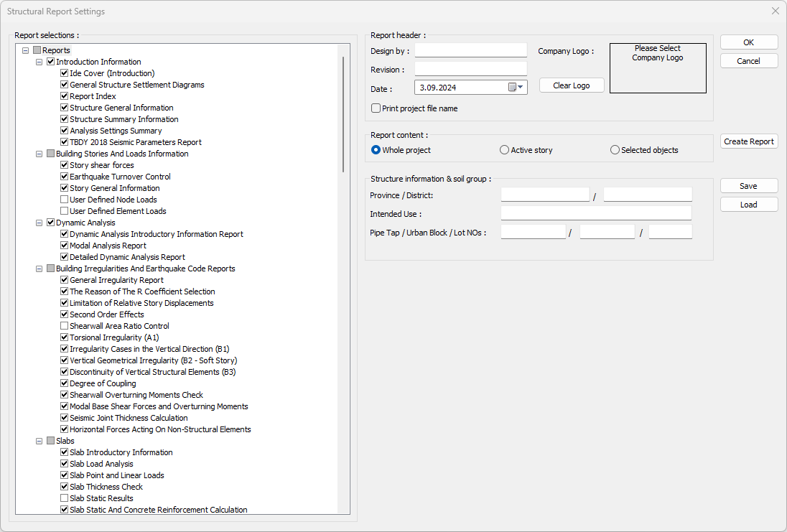
Task: Click the Create Report button
Action: [749, 141]
